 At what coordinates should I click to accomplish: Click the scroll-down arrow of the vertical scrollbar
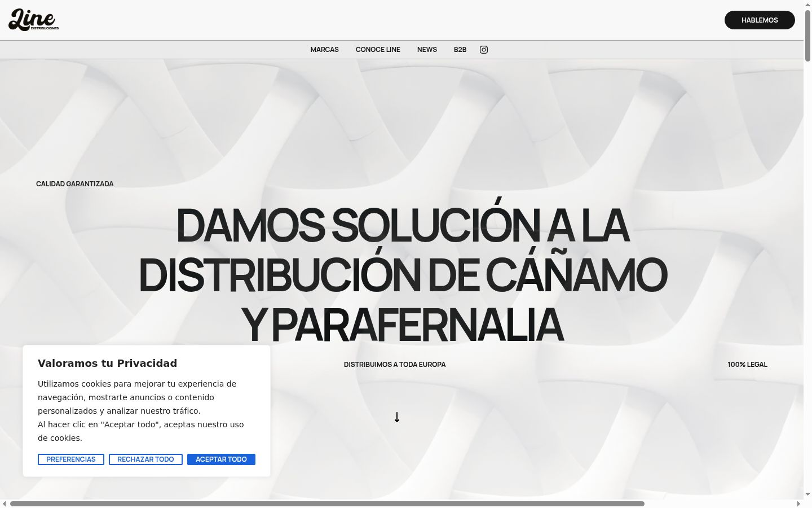pyautogui.click(x=807, y=494)
